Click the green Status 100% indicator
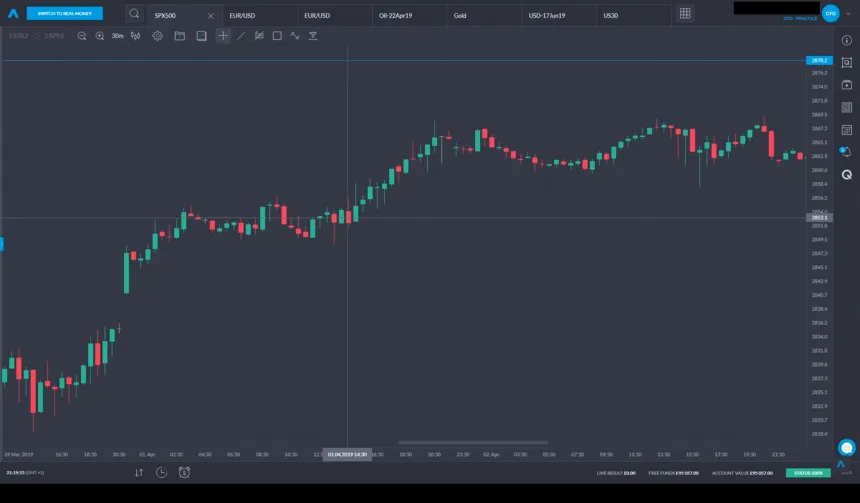 pos(808,473)
